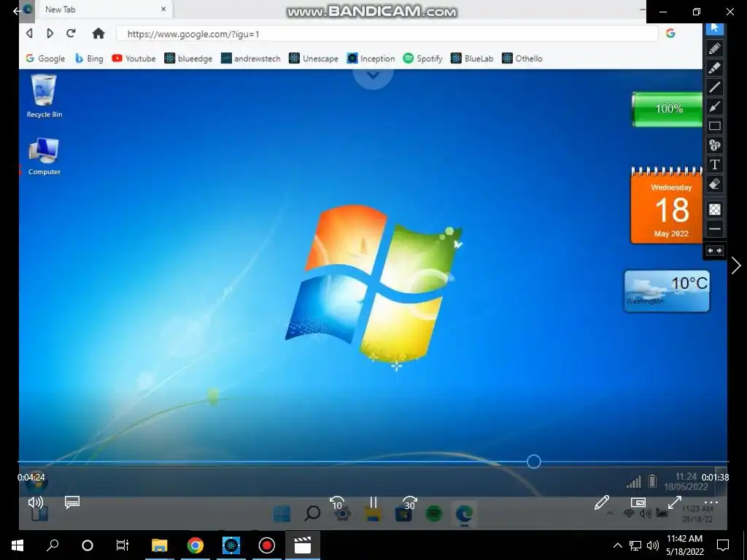This screenshot has height=560, width=747.
Task: Select the pencil drawing tool
Action: click(x=715, y=48)
